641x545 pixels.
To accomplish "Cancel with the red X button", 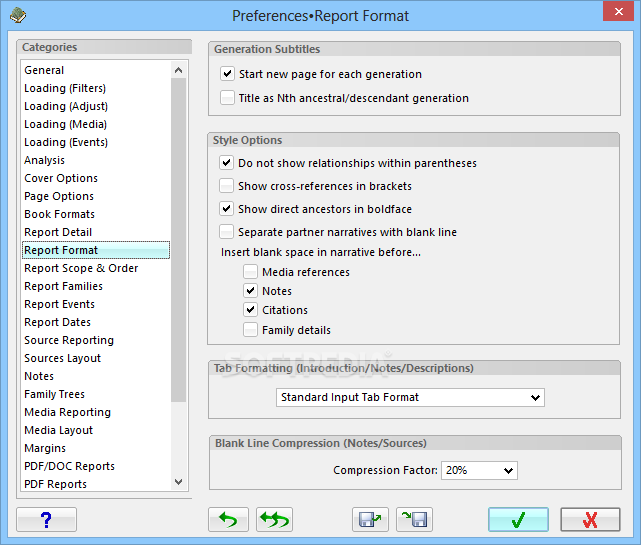I will click(590, 520).
